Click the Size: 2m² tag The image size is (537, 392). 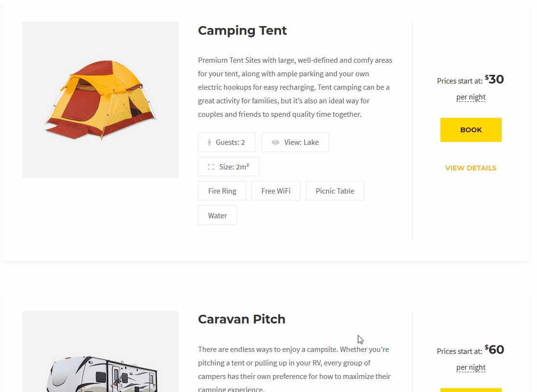[228, 167]
